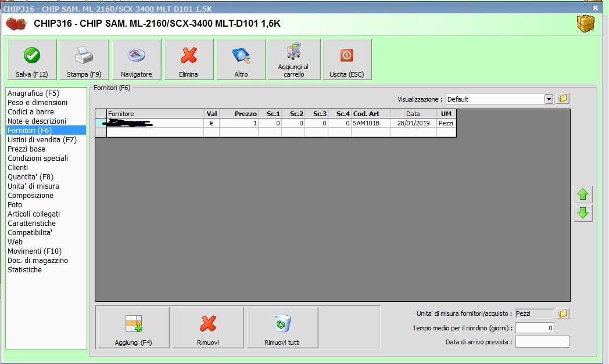Click the Salva (F12) green check button
Image resolution: width=609 pixels, height=364 pixels.
[32, 59]
